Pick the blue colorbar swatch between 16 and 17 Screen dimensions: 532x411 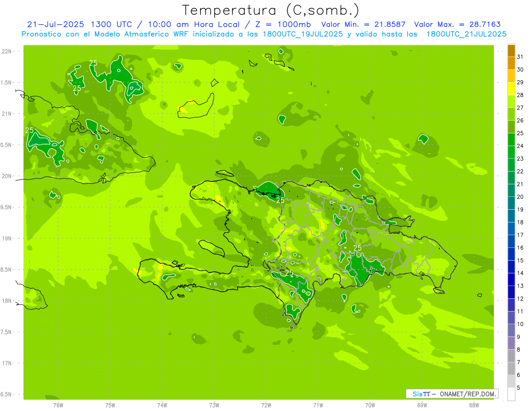point(511,241)
